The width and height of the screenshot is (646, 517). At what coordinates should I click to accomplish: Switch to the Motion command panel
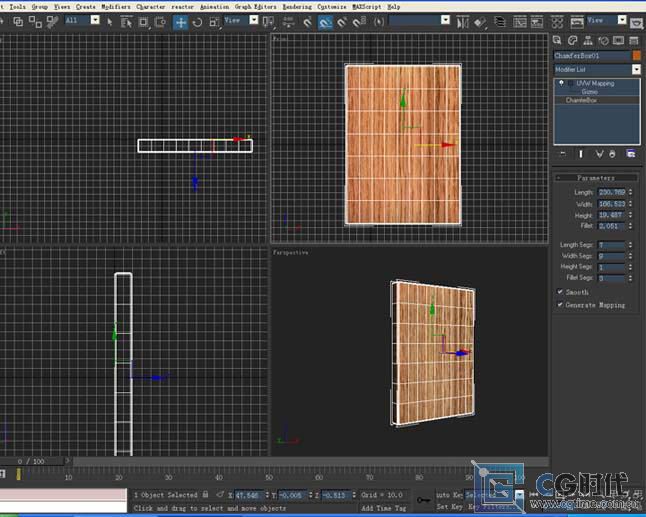604,40
